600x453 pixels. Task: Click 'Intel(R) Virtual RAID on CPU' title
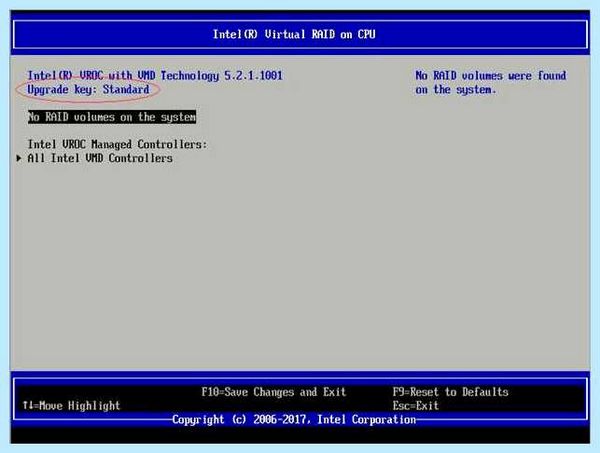[x=294, y=34]
